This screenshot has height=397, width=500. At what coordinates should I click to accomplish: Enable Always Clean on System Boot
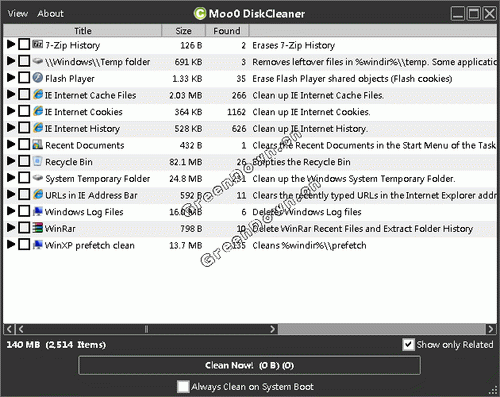183,387
